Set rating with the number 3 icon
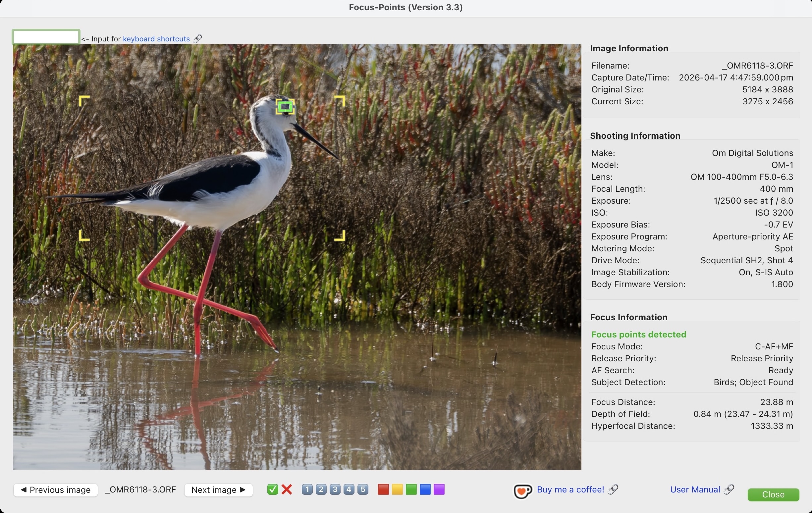Image resolution: width=812 pixels, height=513 pixels. pyautogui.click(x=335, y=489)
